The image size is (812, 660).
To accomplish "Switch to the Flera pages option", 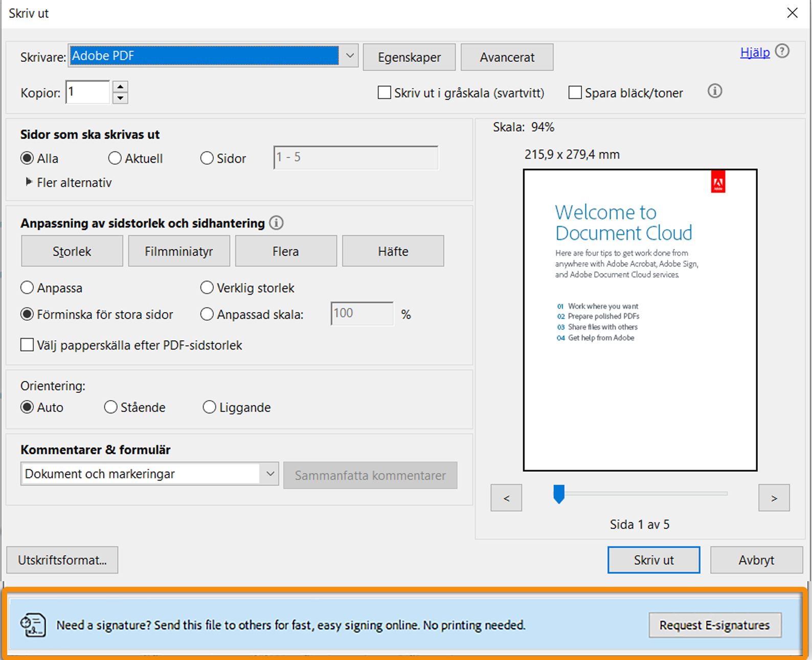I will tap(286, 251).
